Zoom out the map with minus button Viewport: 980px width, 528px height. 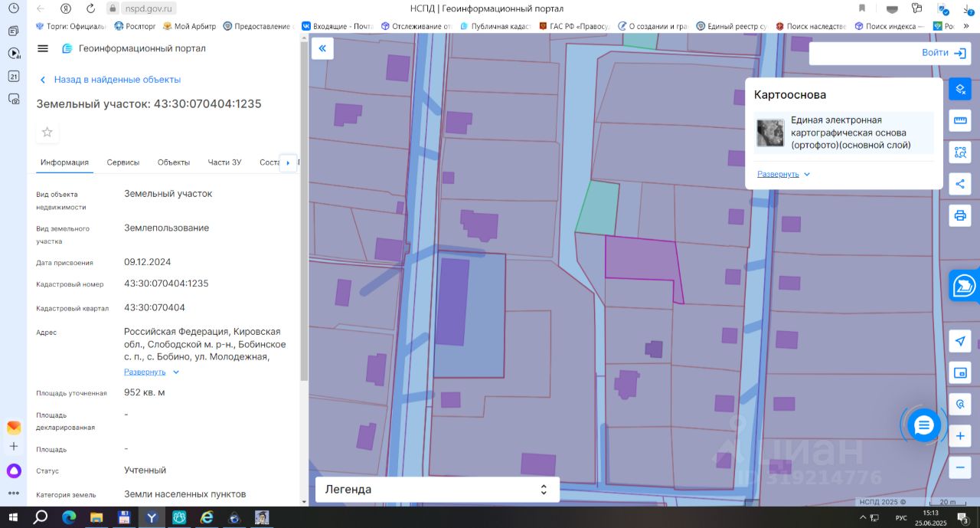coord(960,467)
